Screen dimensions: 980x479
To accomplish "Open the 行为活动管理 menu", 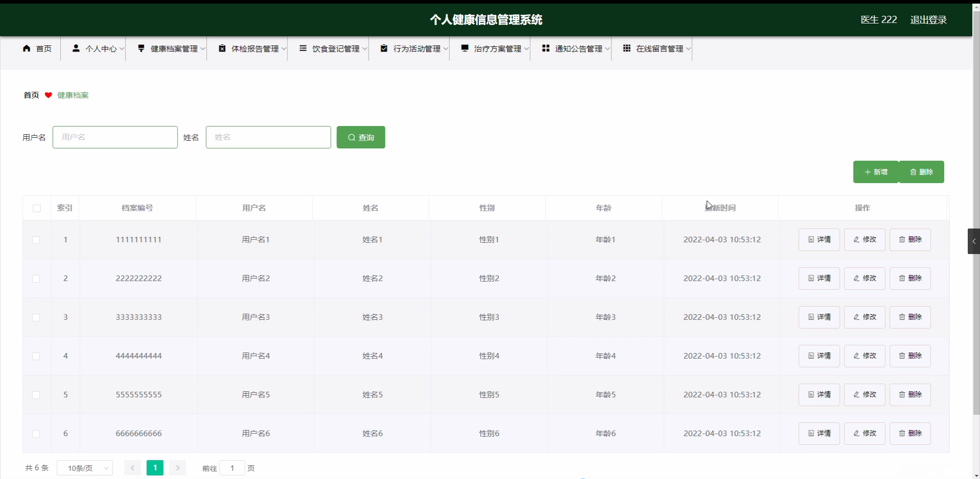I will point(413,48).
